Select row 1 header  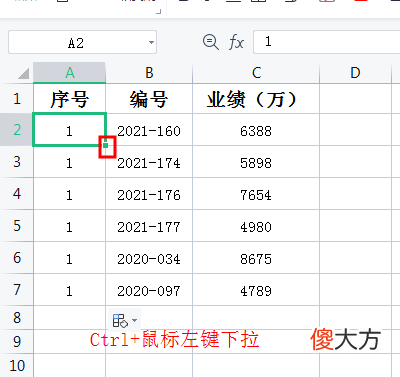click(17, 99)
